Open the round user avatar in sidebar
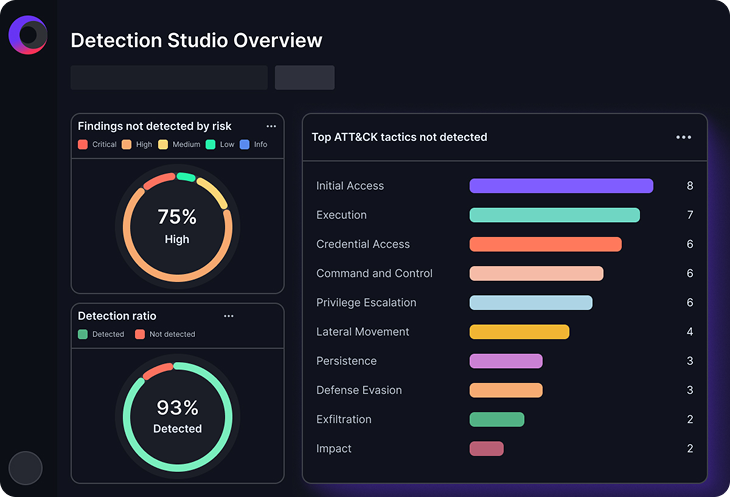730x497 pixels. pos(26,468)
